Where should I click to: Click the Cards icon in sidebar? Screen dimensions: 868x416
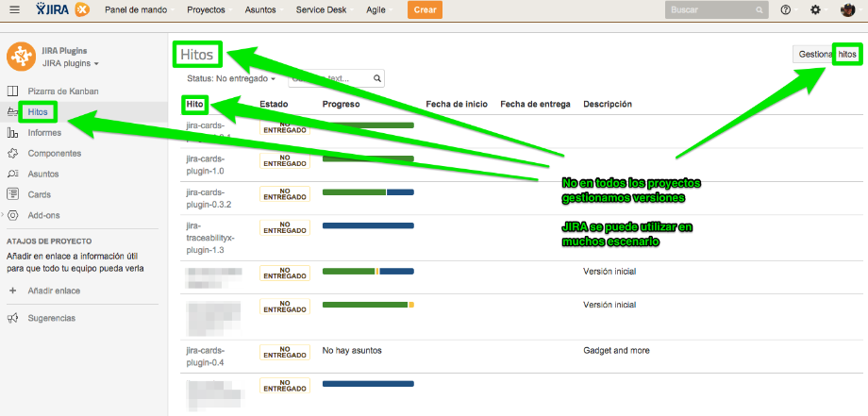point(12,194)
